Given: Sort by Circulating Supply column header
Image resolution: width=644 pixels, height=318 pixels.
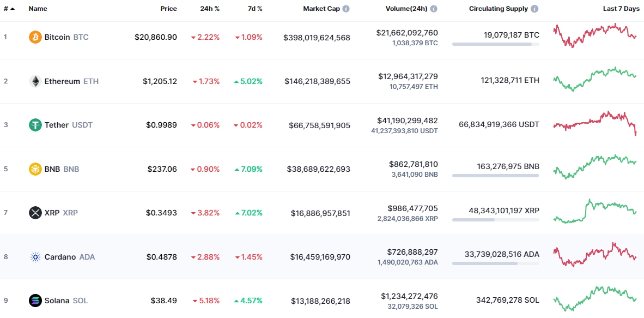Looking at the screenshot, I should pyautogui.click(x=499, y=9).
